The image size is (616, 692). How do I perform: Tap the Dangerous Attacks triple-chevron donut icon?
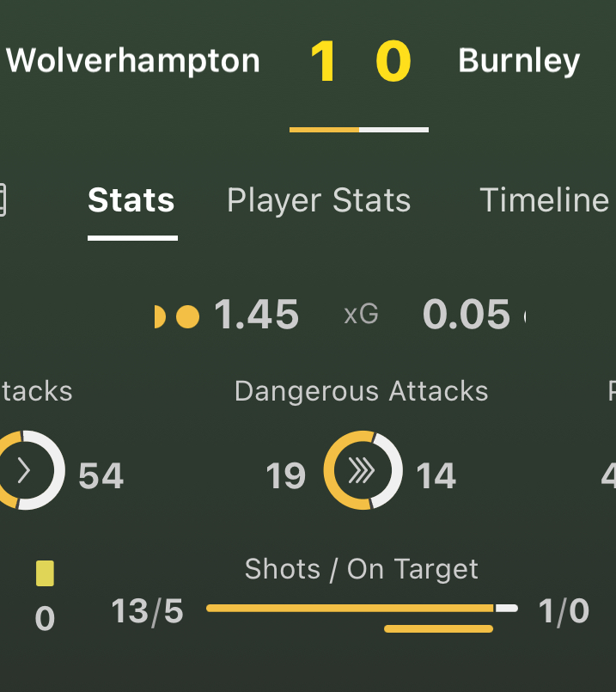point(362,471)
